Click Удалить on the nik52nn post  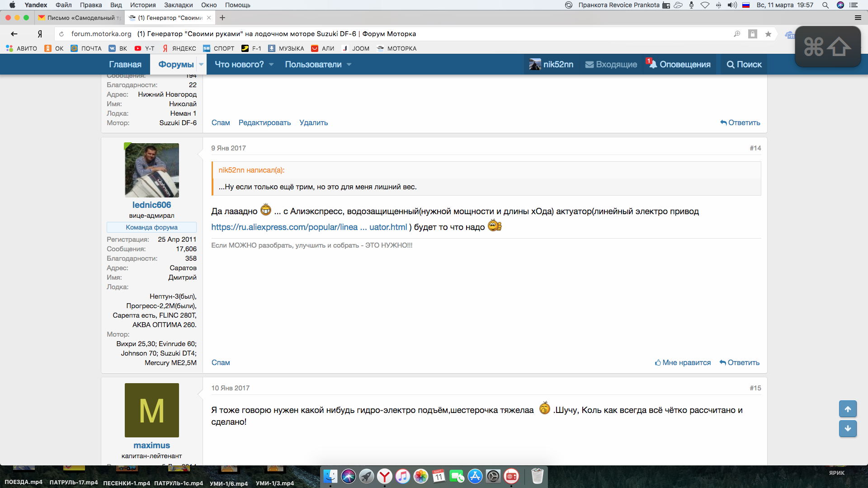click(x=314, y=123)
